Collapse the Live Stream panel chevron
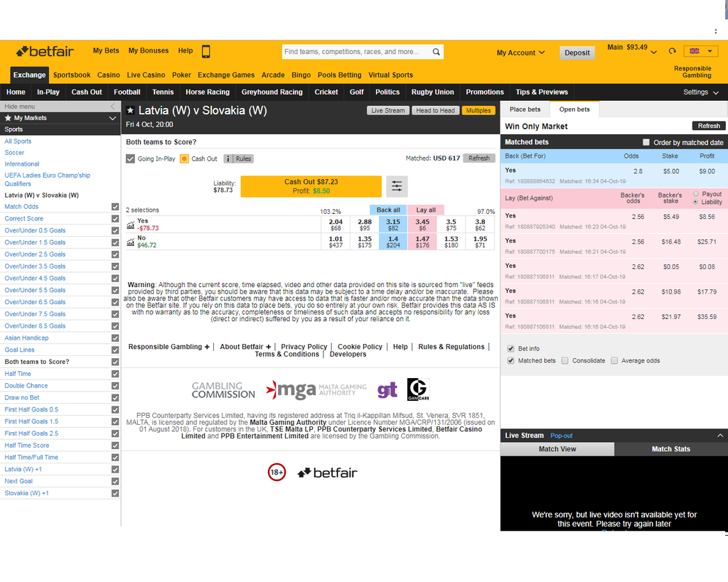 point(720,436)
